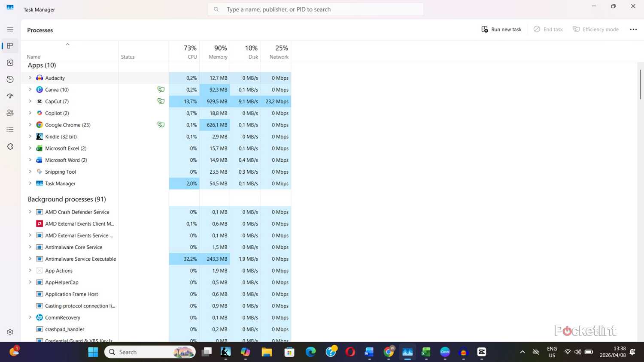Image resolution: width=644 pixels, height=362 pixels.
Task: Click the search field to find a process
Action: (316, 9)
